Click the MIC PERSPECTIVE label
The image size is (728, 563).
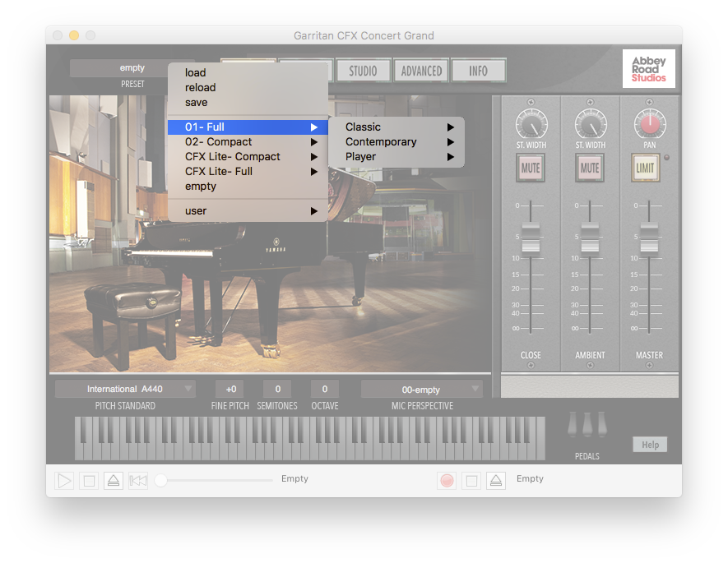coord(422,406)
